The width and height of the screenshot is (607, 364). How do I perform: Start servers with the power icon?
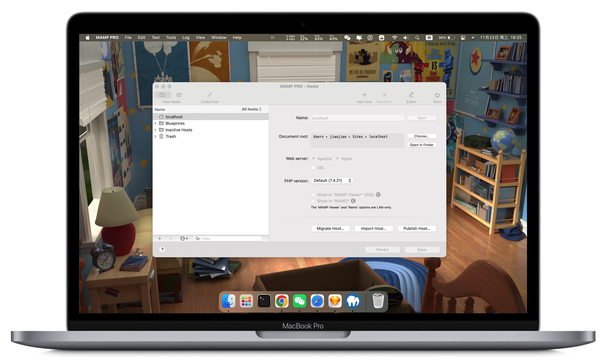(437, 95)
